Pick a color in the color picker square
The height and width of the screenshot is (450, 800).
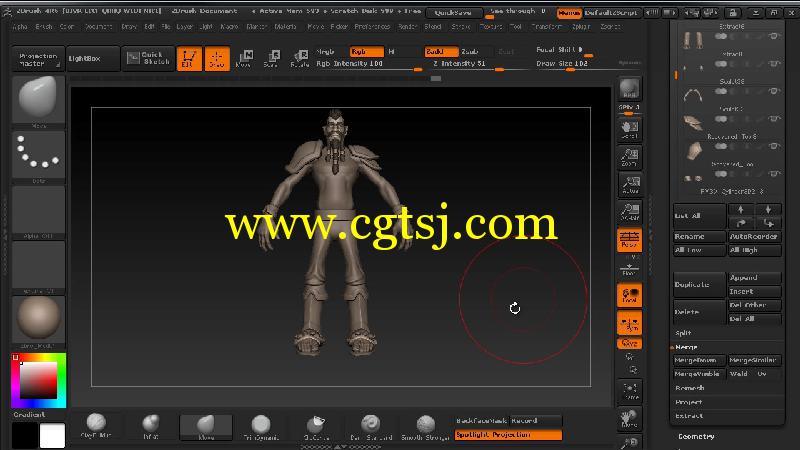click(39, 380)
